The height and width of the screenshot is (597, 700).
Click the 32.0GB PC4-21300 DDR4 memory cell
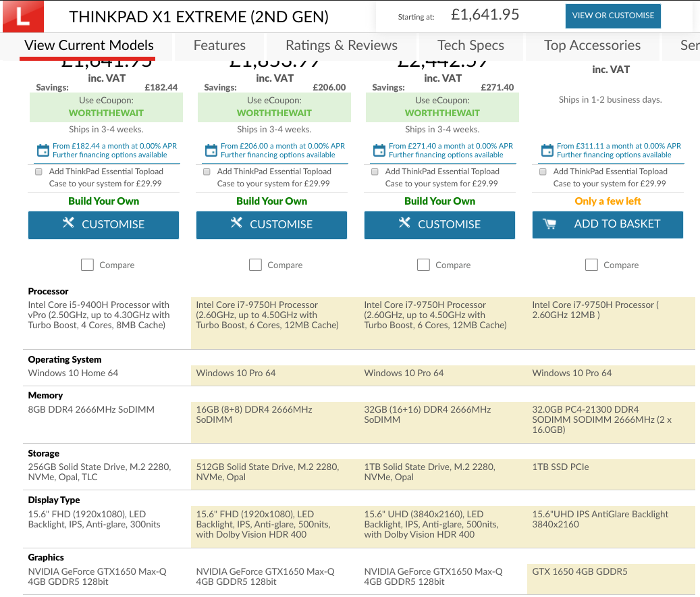(602, 420)
